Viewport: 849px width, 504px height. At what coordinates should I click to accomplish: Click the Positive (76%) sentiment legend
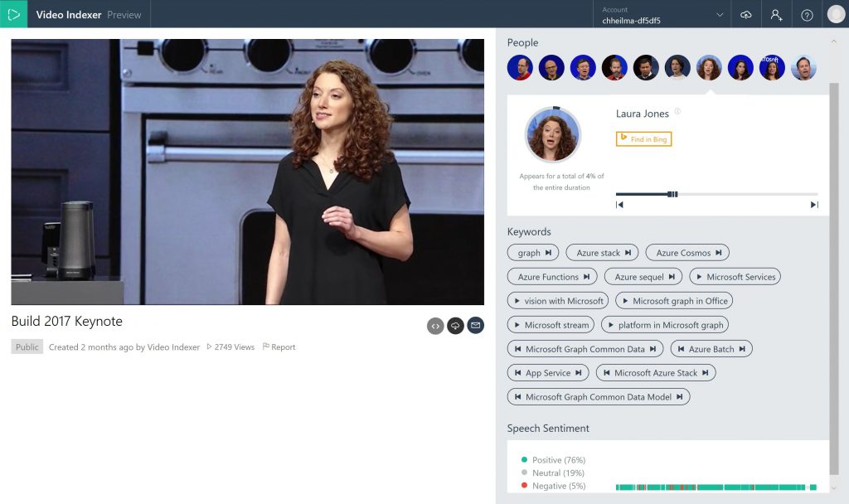(553, 459)
